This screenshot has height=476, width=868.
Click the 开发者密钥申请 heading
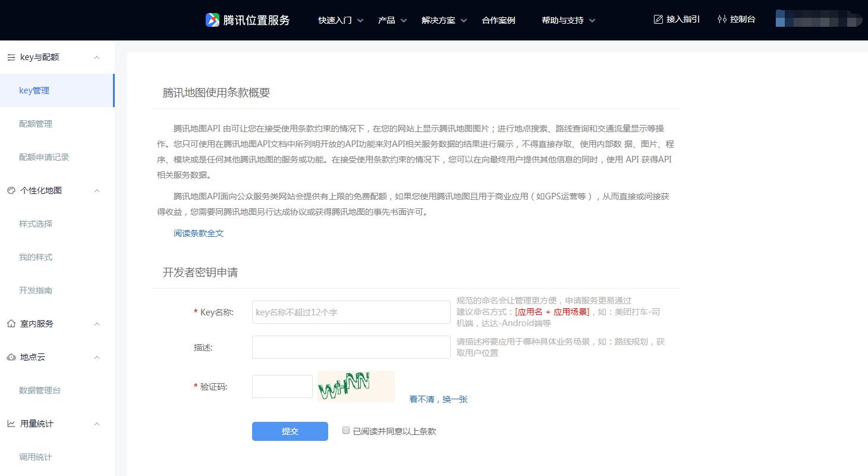tap(200, 273)
